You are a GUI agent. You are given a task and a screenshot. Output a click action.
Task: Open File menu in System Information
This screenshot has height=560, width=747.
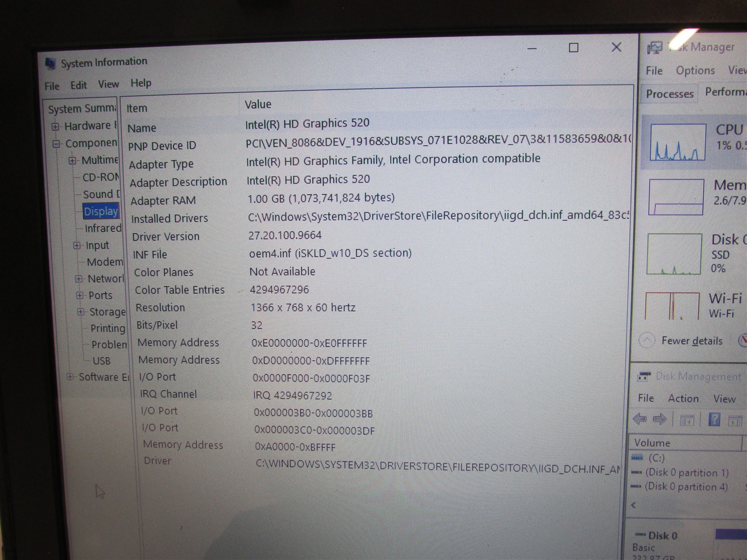[52, 86]
